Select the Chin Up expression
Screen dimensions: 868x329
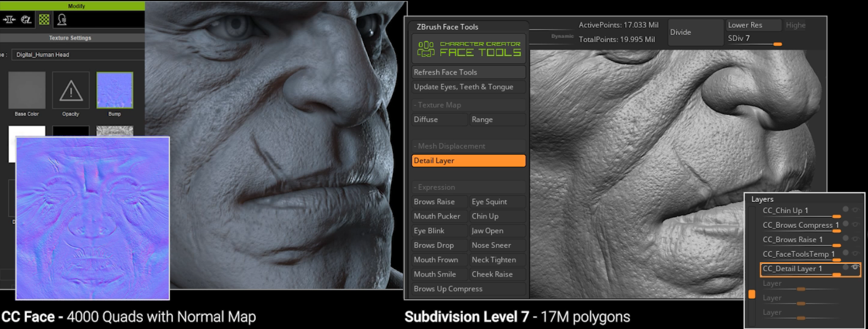[498, 216]
